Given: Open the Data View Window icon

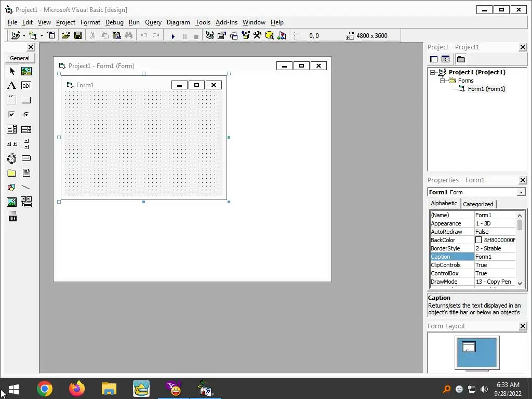Looking at the screenshot, I should [x=270, y=35].
